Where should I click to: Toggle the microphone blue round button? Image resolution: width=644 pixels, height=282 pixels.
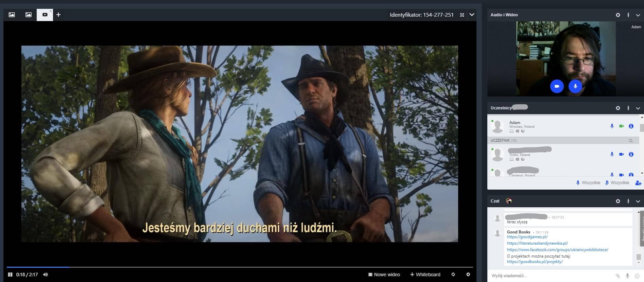coord(575,86)
